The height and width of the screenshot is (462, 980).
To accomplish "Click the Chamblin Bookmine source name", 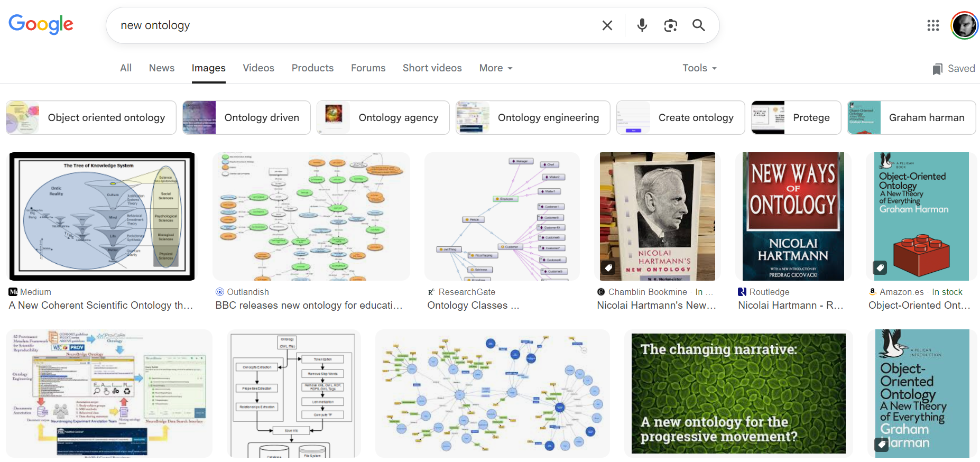I will (648, 292).
